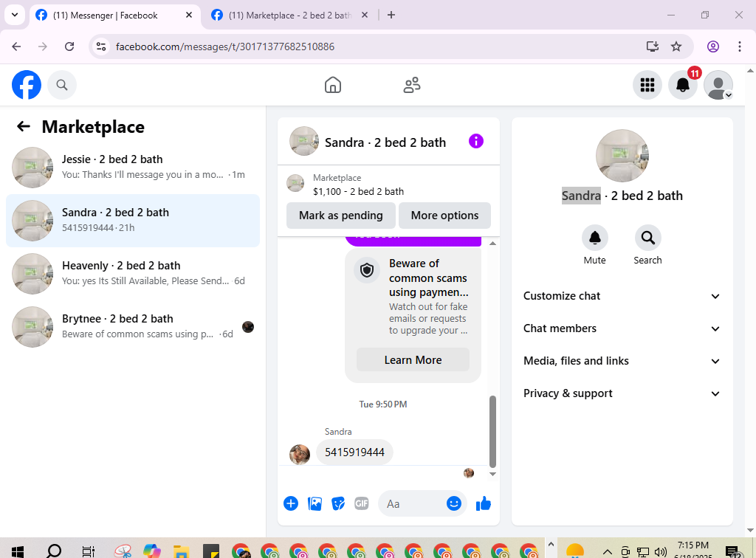Screen dimensions: 756x558
Task: Open Windows taskbar search
Action: [x=53, y=551]
